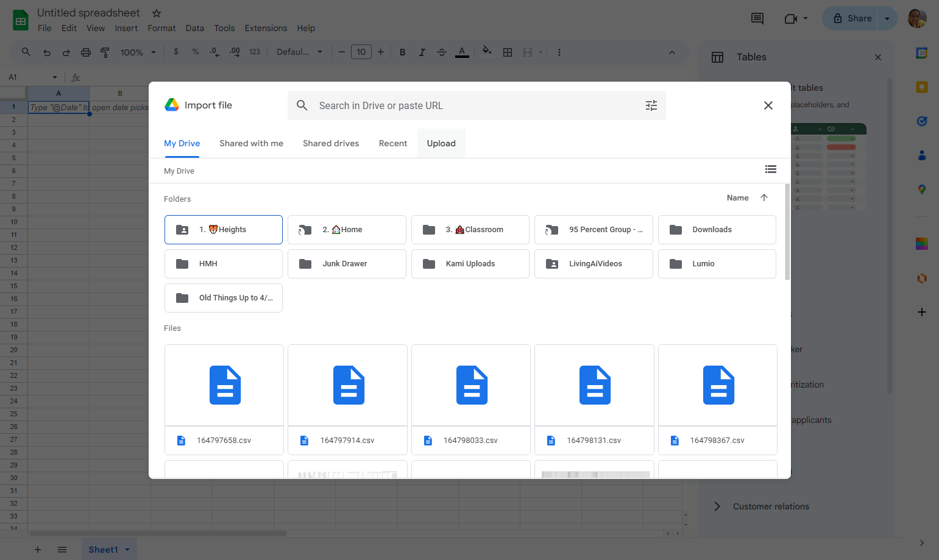Open the A1 name box dropdown
The width and height of the screenshot is (939, 560).
tap(55, 77)
